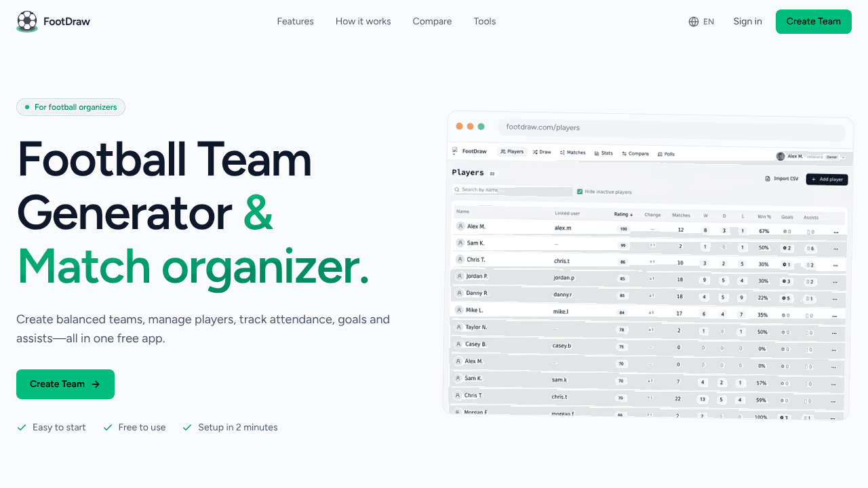The height and width of the screenshot is (488, 868).
Task: Click the Polls icon in the preview
Action: [x=660, y=154]
